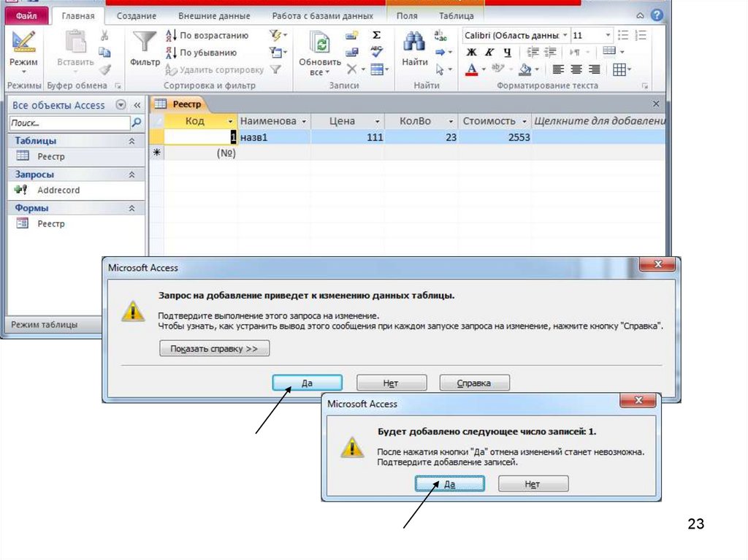
Task: Toggle underline Ч formatting
Action: (507, 52)
